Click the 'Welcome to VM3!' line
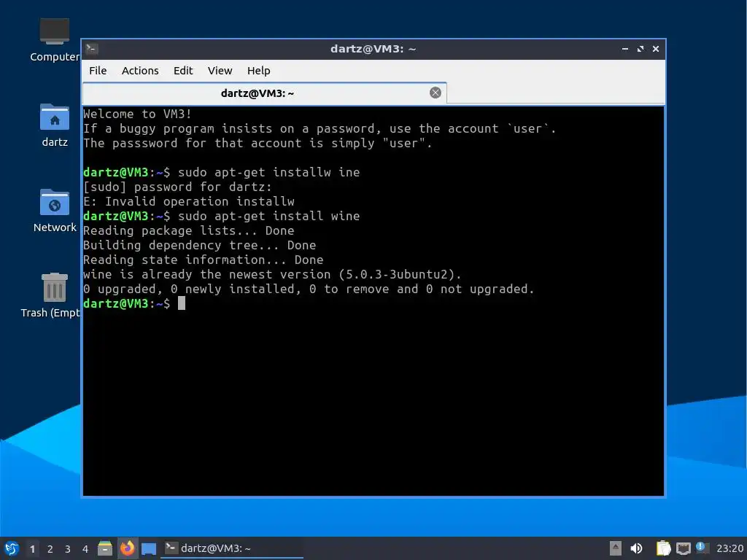This screenshot has height=560, width=747. click(137, 114)
